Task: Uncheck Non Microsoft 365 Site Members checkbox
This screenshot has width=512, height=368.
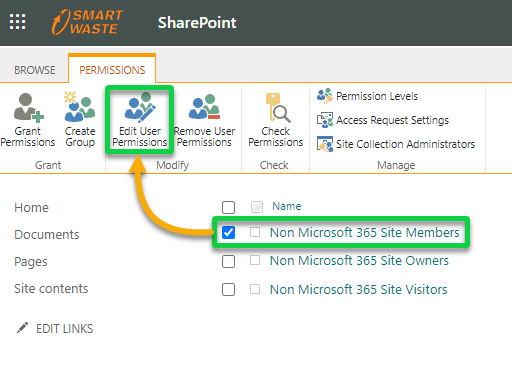Action: 228,233
